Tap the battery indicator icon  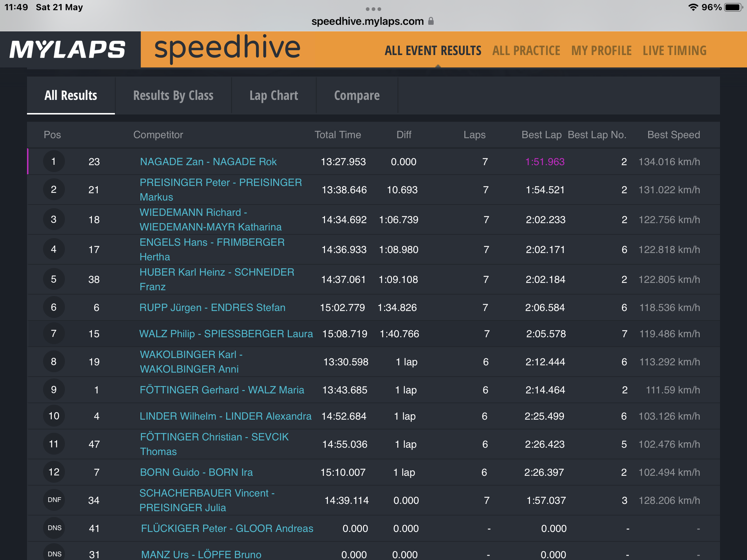pos(734,7)
